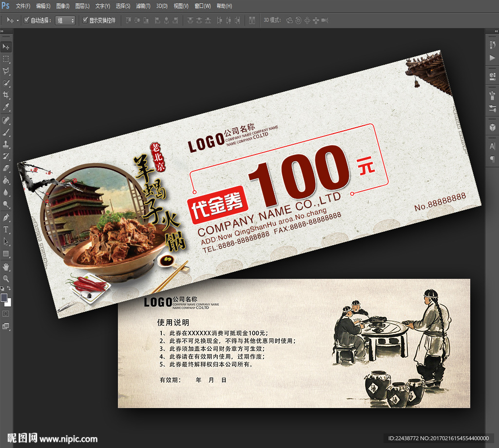Select the Healing Brush tool
499x448 pixels.
tap(6, 120)
